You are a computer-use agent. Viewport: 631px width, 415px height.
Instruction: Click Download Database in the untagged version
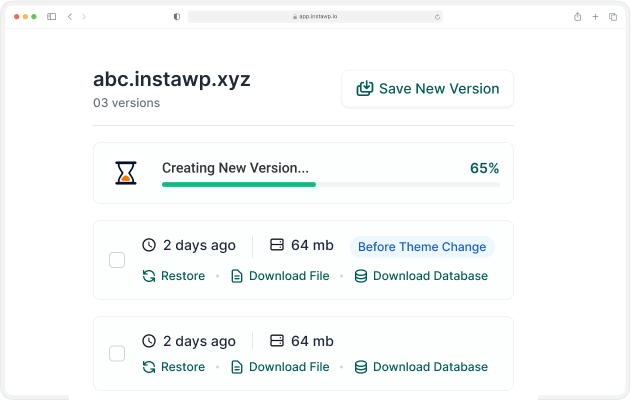(x=421, y=367)
